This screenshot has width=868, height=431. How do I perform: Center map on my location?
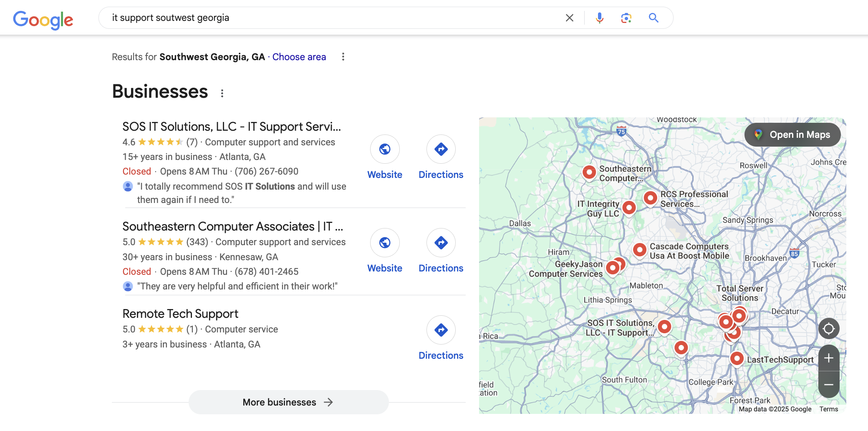[828, 329]
